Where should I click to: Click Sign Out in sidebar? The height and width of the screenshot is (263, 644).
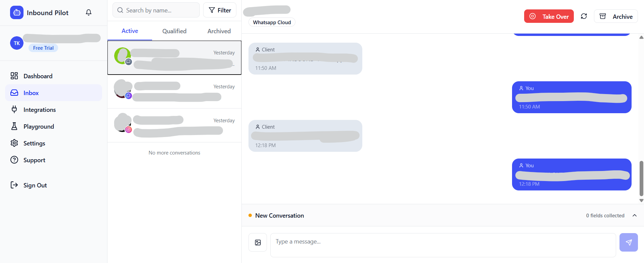click(x=35, y=185)
